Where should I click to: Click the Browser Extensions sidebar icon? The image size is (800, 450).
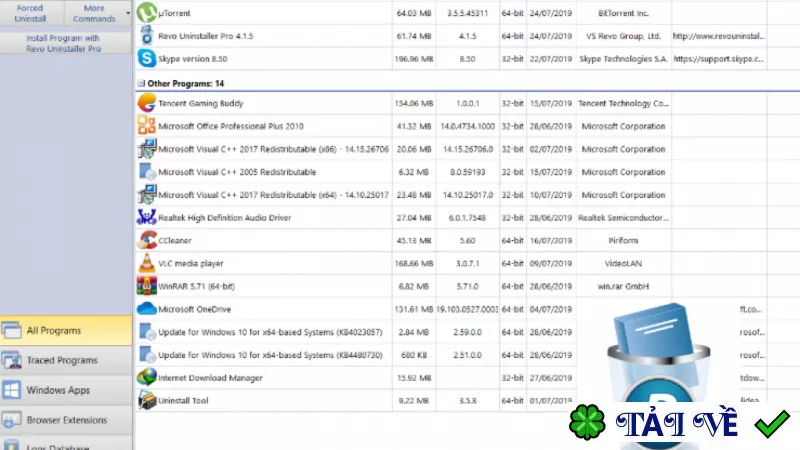coord(11,420)
